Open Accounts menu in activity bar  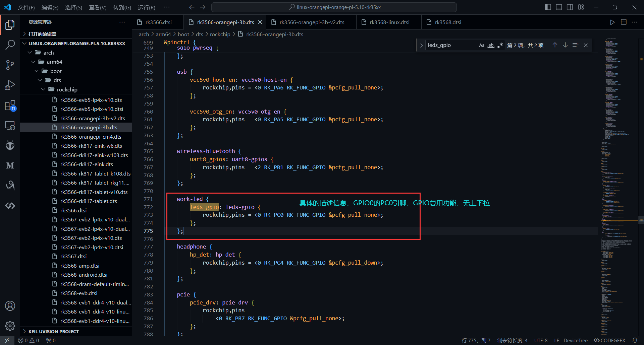pos(10,306)
